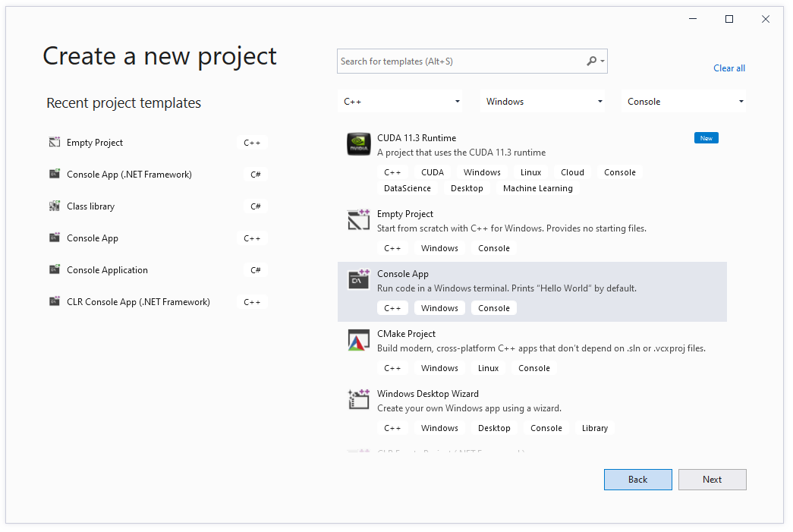Click the Empty Project template icon
Image resolution: width=793 pixels, height=532 pixels.
tap(357, 220)
